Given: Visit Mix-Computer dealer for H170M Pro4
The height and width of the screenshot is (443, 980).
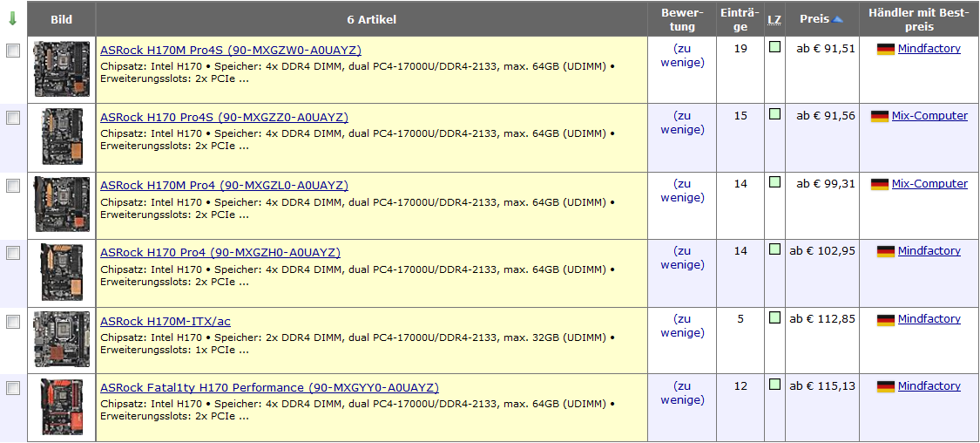Looking at the screenshot, I should pos(929,183).
